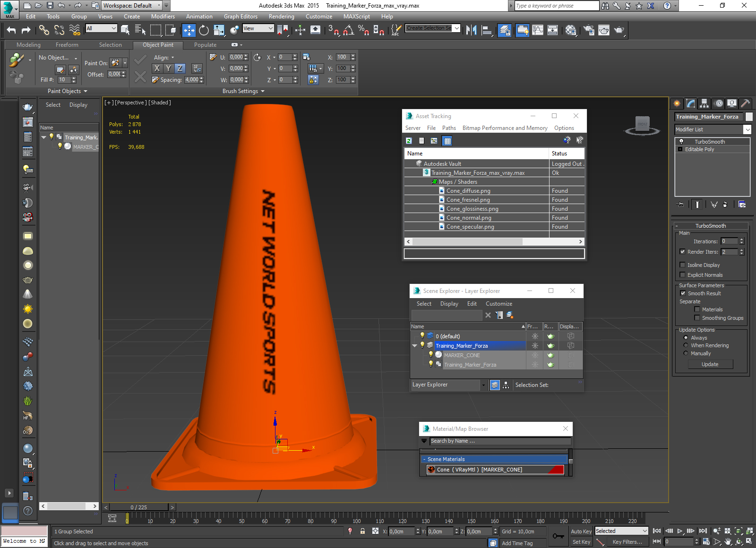Click the Update button in TurboSmooth
The image size is (756, 548).
pos(710,364)
